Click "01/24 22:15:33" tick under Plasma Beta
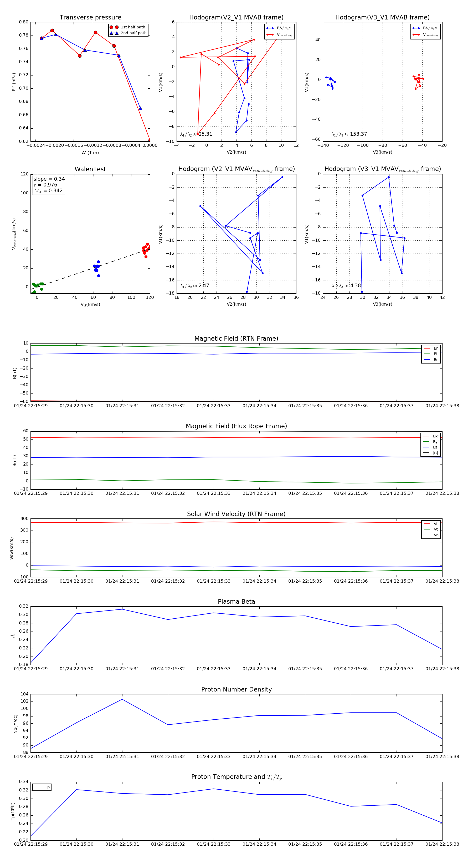Screen dimensions: 473x868 213,669
